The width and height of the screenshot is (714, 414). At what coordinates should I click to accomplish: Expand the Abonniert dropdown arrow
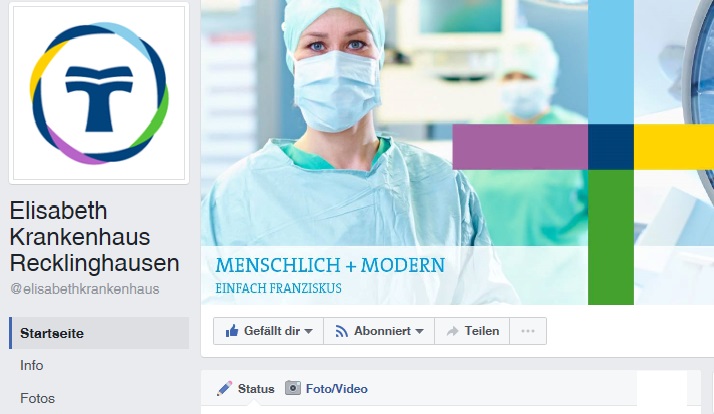point(419,331)
